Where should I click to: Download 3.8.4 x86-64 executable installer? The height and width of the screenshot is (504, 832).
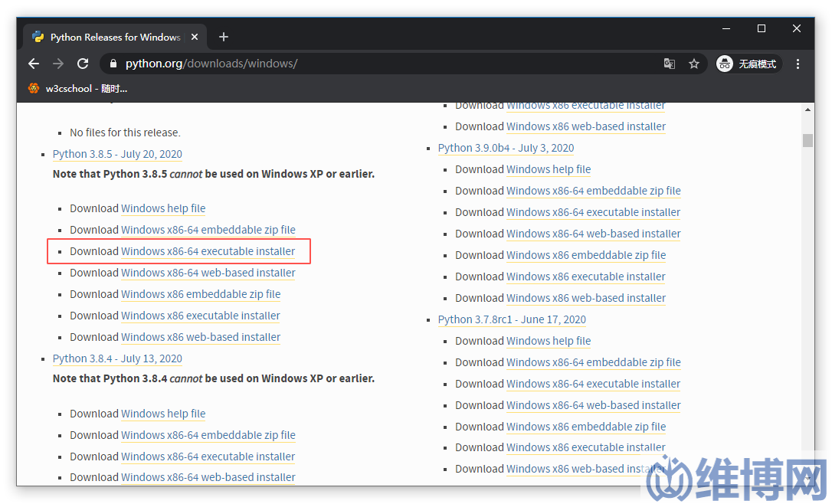click(208, 457)
